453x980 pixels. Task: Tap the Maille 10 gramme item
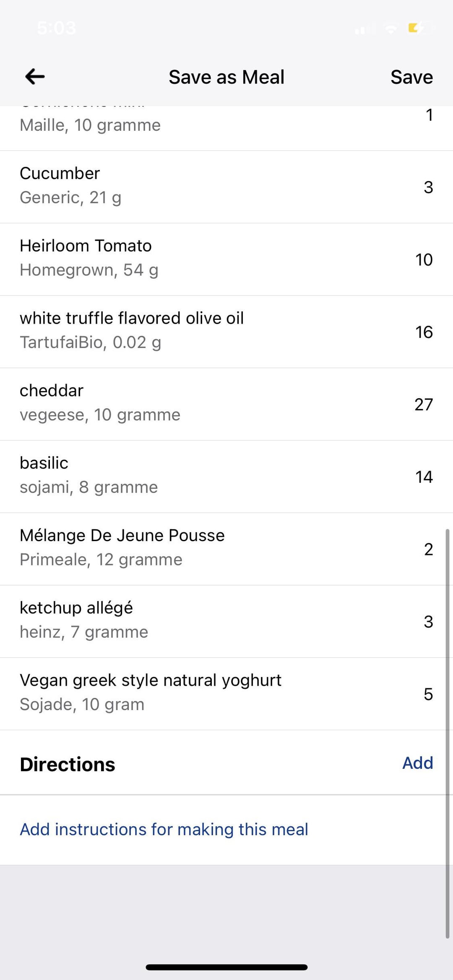[226, 126]
